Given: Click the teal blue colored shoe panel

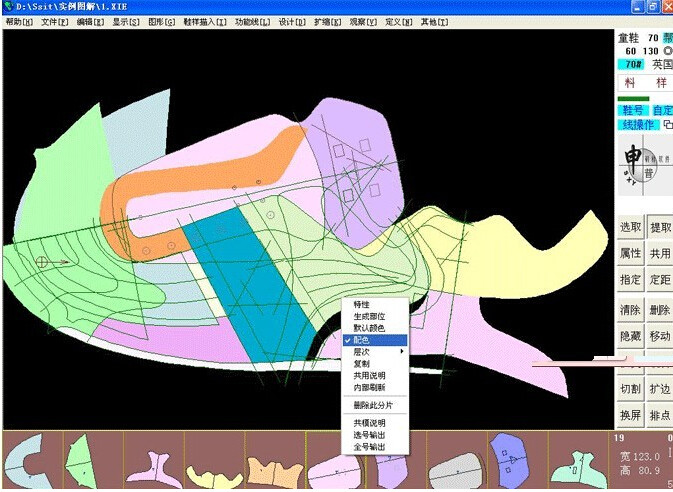Looking at the screenshot, I should pos(249,283).
